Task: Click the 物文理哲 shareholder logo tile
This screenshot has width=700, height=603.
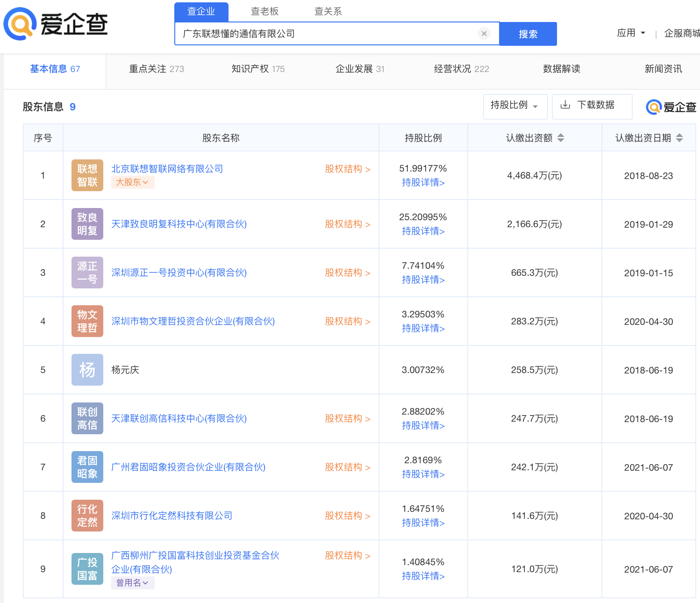Action: pyautogui.click(x=87, y=321)
